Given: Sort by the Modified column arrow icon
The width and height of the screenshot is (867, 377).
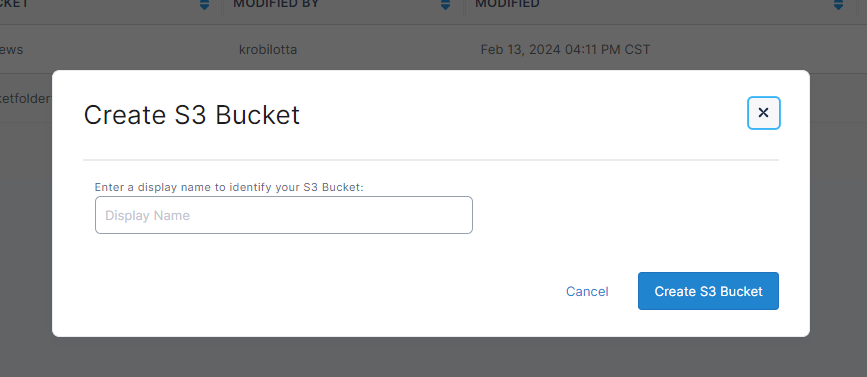Looking at the screenshot, I should pos(838,4).
